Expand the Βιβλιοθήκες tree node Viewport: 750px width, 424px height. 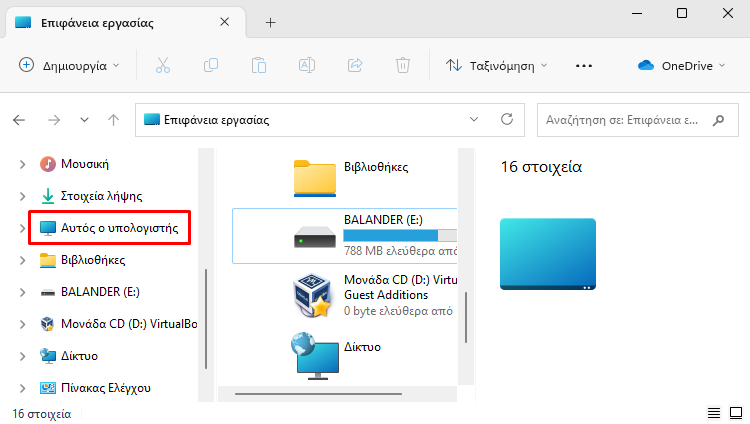tap(22, 260)
